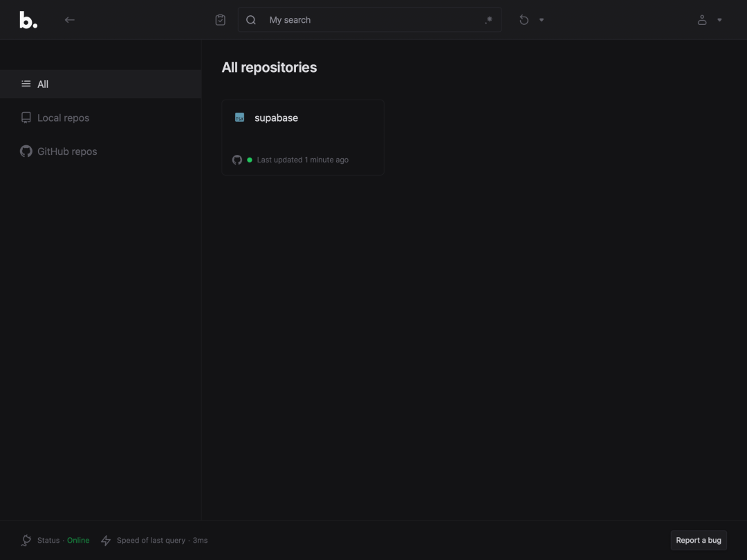Expand the search history dropdown caret

[541, 20]
